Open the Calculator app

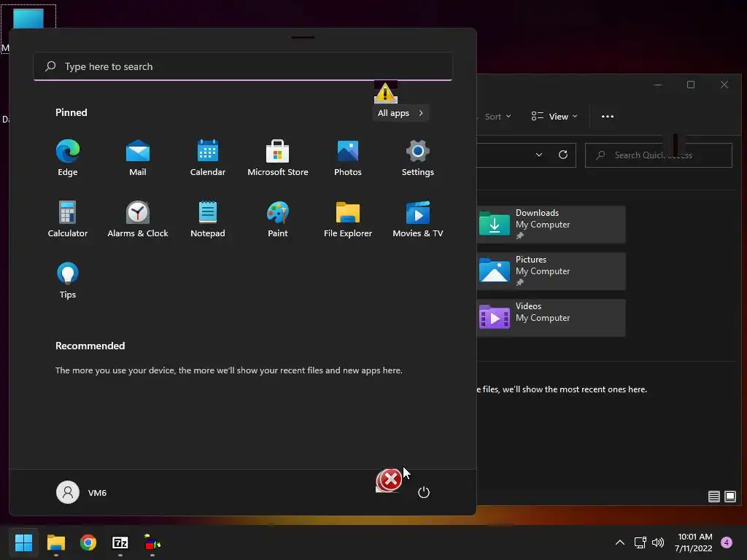(68, 219)
